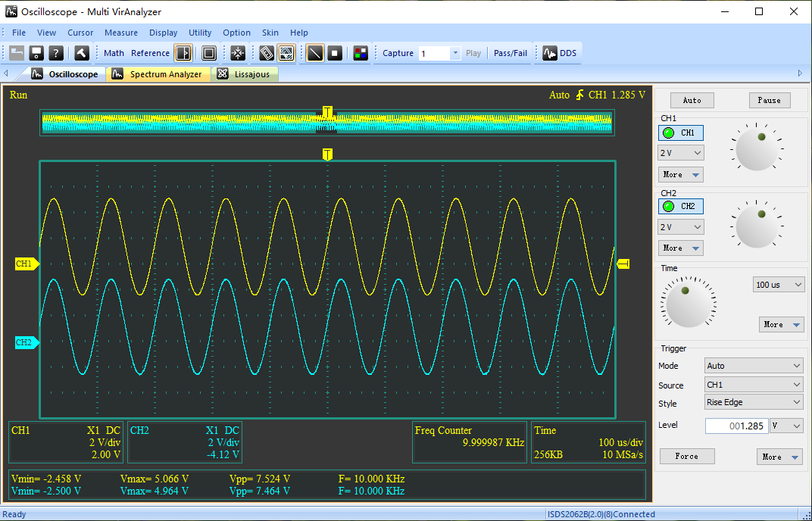Expand the Time More options
This screenshot has width=812, height=521.
tap(782, 324)
